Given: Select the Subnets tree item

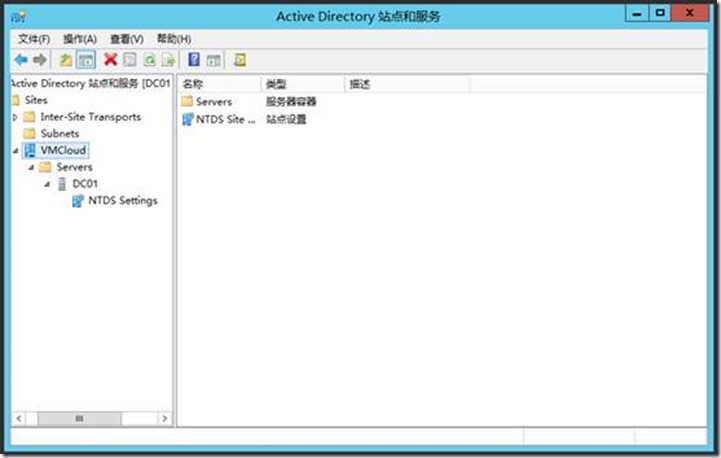Looking at the screenshot, I should point(60,133).
